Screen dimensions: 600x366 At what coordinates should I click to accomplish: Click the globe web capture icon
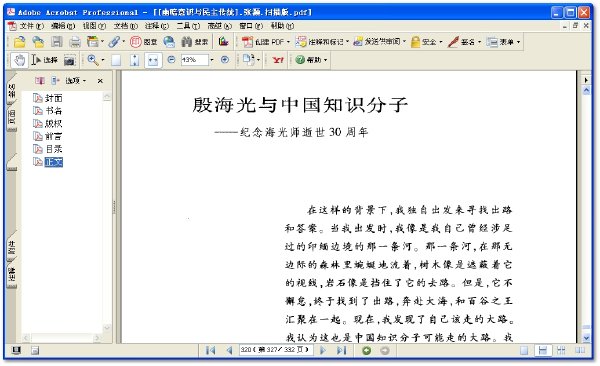(169, 41)
